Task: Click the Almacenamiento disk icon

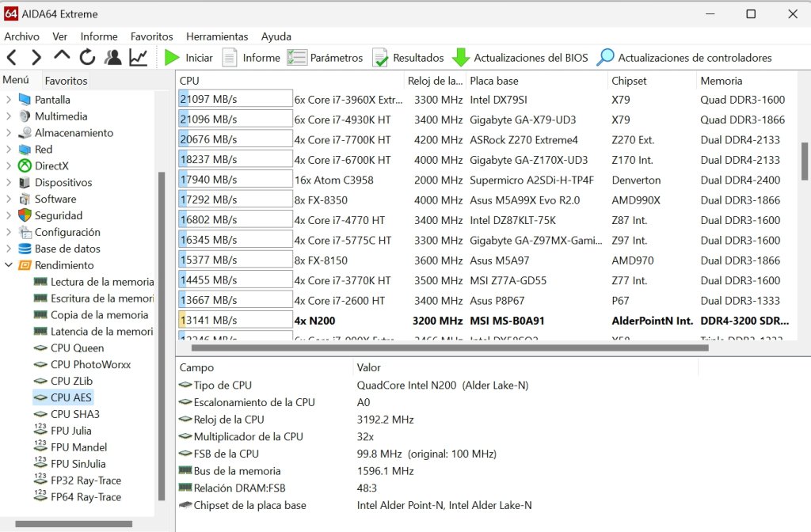Action: 25,133
